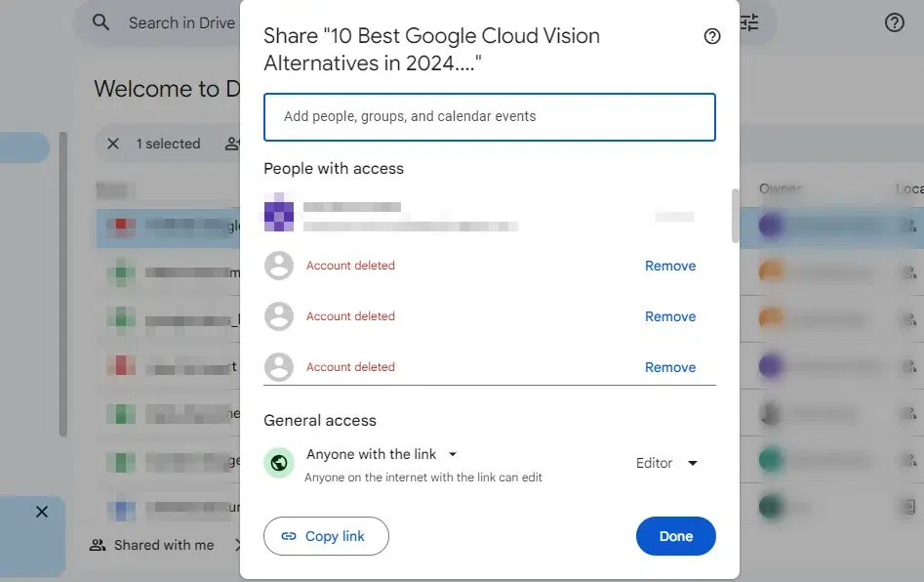Click 'Anyone on the internet' description text
The width and height of the screenshot is (924, 582).
click(423, 478)
